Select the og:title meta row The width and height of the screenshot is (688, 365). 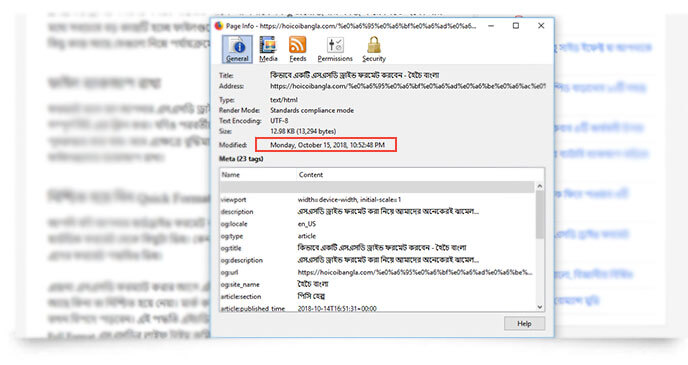(377, 248)
